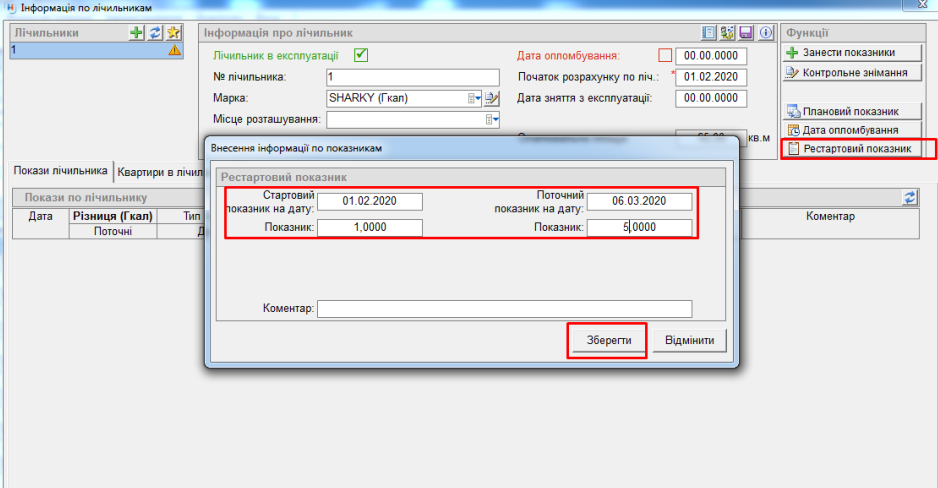This screenshot has width=938, height=488.
Task: Click the green plus add meter icon
Action: point(137,33)
